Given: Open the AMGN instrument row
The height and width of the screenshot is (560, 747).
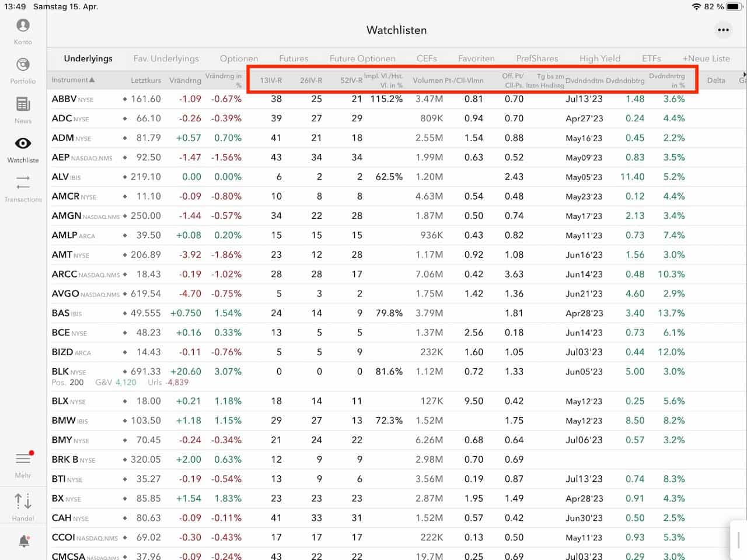Looking at the screenshot, I should tap(397, 216).
